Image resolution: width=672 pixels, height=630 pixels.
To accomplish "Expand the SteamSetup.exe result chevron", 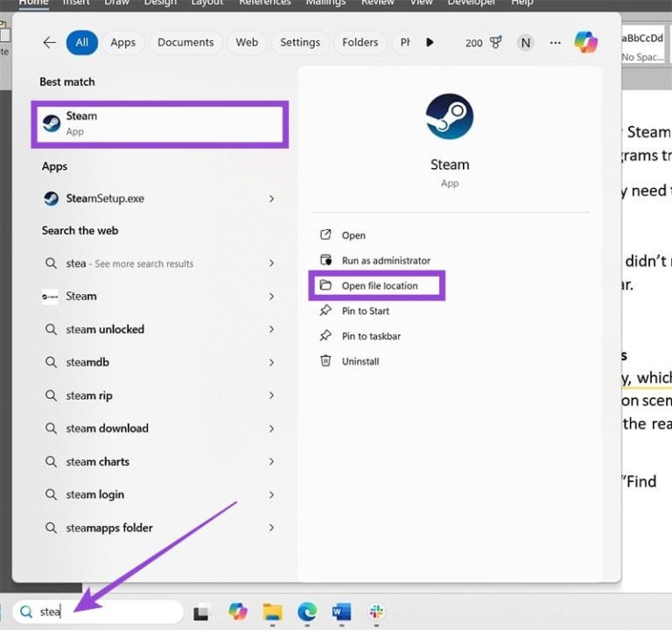I will pyautogui.click(x=271, y=199).
